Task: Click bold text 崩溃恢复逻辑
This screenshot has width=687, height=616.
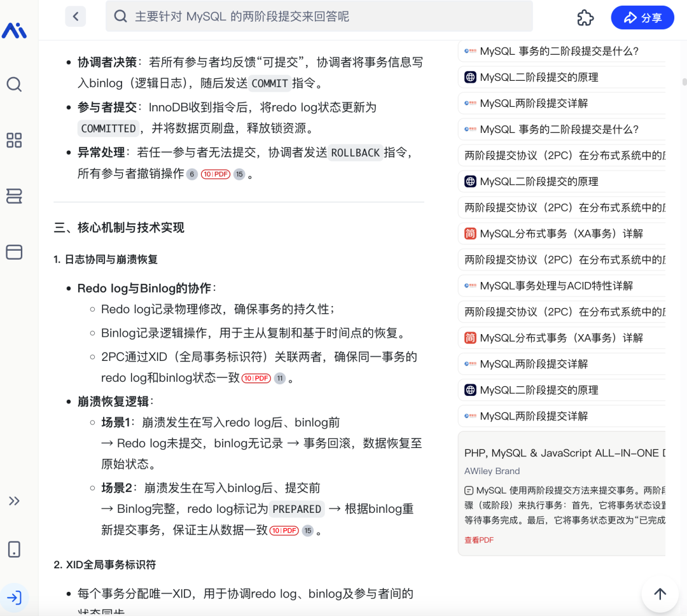Action: [x=113, y=402]
